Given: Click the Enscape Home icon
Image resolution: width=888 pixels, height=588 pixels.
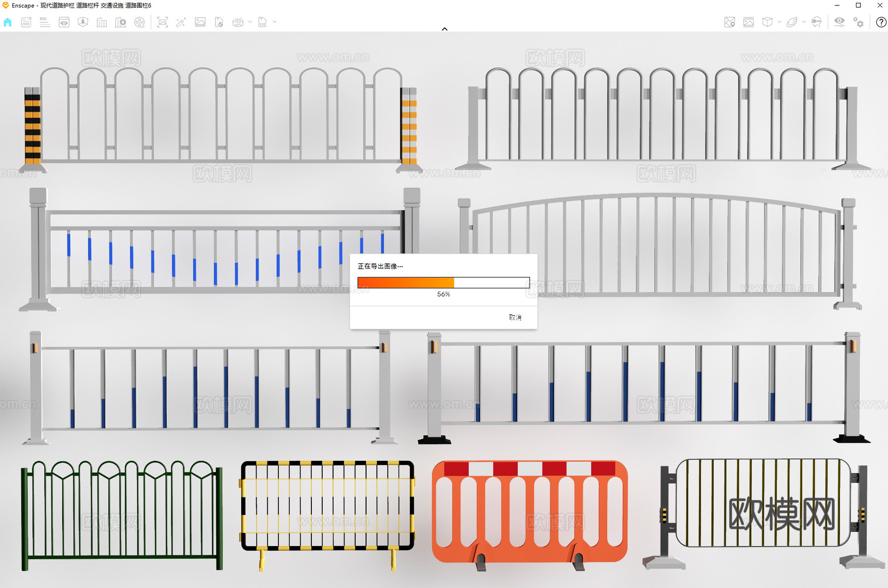Looking at the screenshot, I should [x=7, y=22].
